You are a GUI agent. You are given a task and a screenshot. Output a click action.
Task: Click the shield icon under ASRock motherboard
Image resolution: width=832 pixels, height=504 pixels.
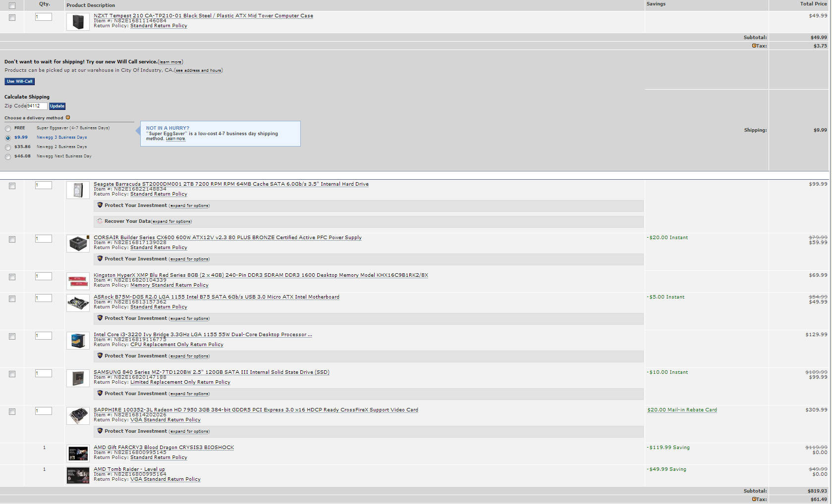click(100, 318)
